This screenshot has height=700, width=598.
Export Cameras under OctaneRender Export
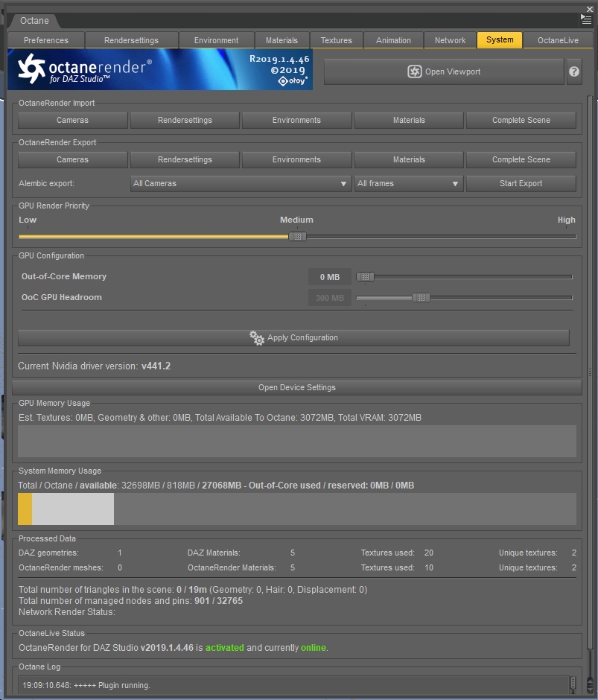pos(73,159)
